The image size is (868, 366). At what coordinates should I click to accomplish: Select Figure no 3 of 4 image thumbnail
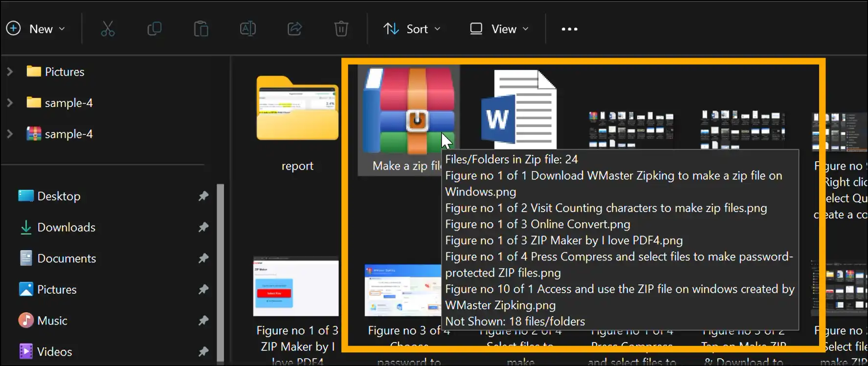coord(403,290)
